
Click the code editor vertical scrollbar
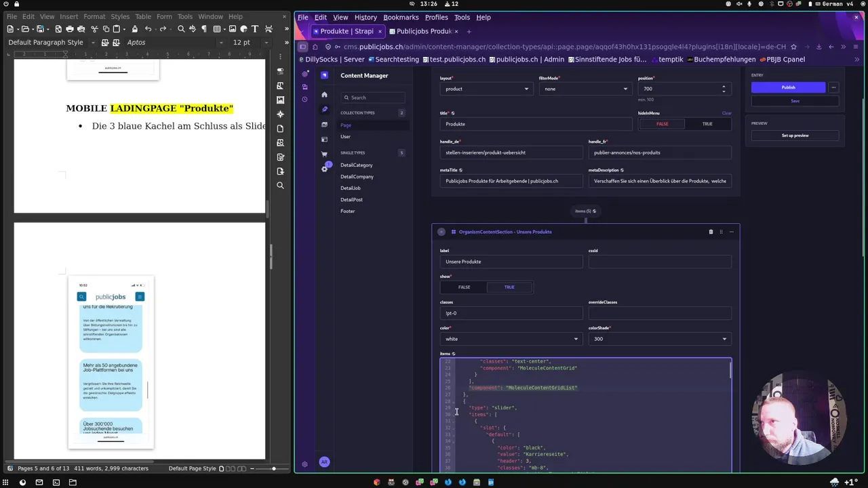[x=730, y=370]
